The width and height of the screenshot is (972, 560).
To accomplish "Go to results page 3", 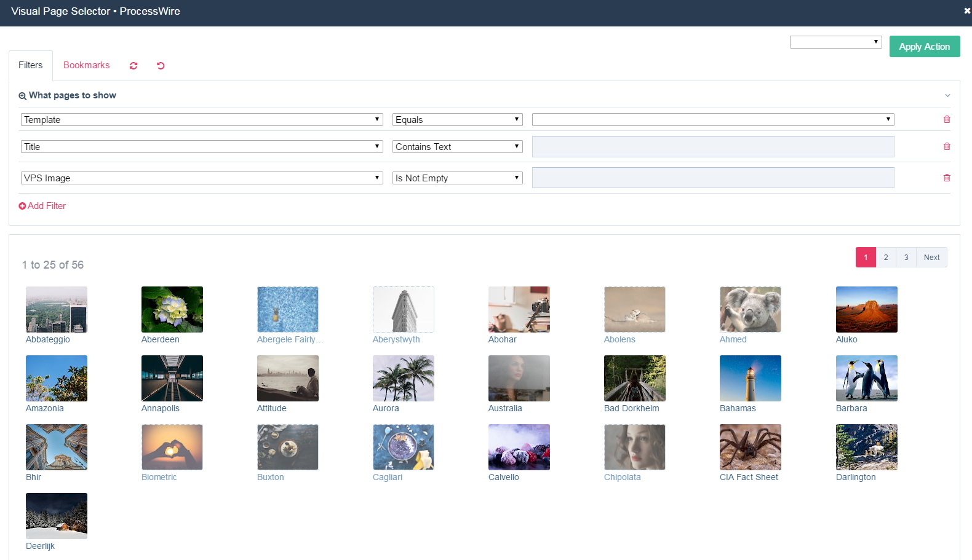I will pyautogui.click(x=906, y=258).
